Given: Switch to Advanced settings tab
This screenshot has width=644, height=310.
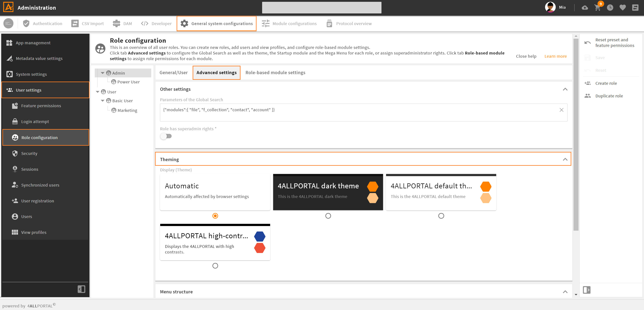Looking at the screenshot, I should pyautogui.click(x=216, y=73).
